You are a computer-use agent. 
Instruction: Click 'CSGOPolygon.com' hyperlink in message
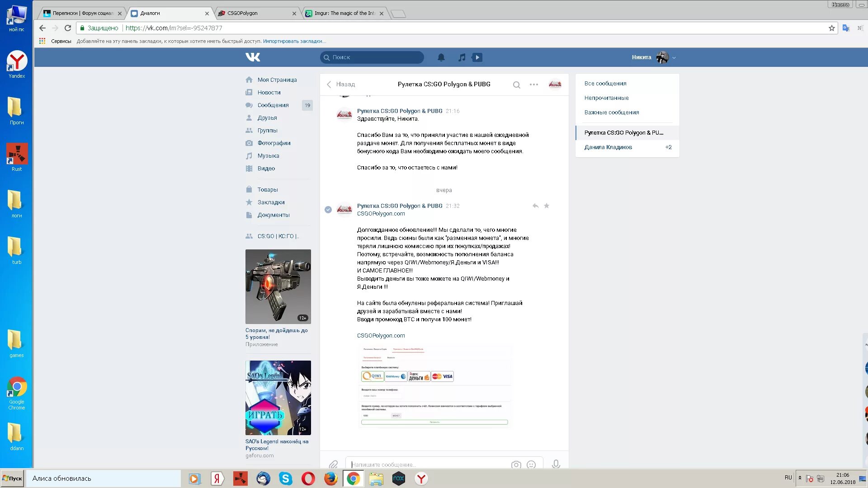381,335
